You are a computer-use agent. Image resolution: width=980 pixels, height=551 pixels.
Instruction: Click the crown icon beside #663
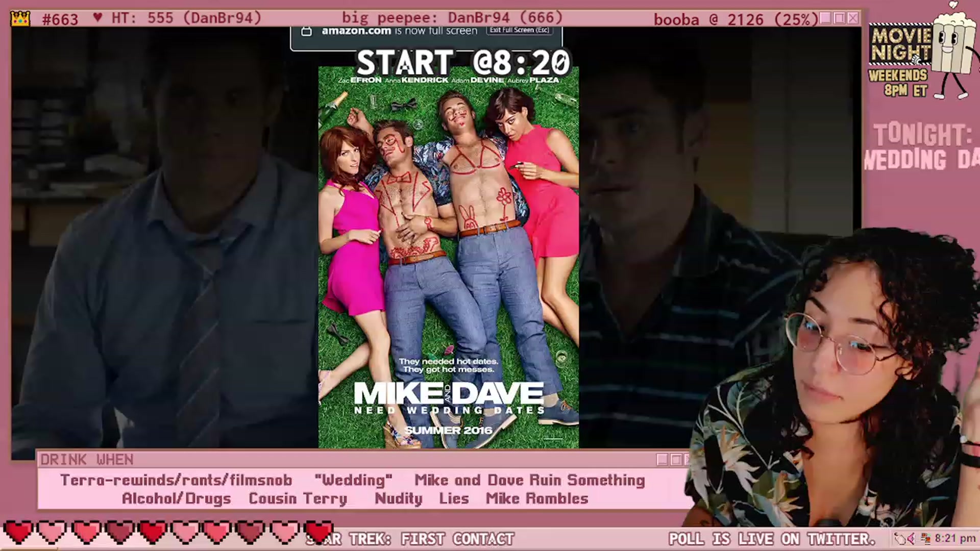click(x=20, y=19)
